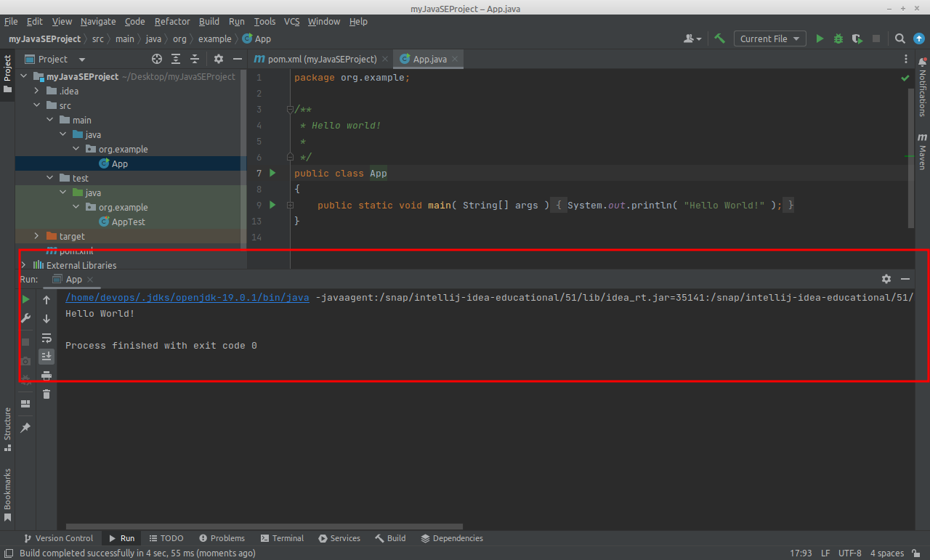930x560 pixels.
Task: Open the Dependencies tool window tab
Action: pos(452,538)
